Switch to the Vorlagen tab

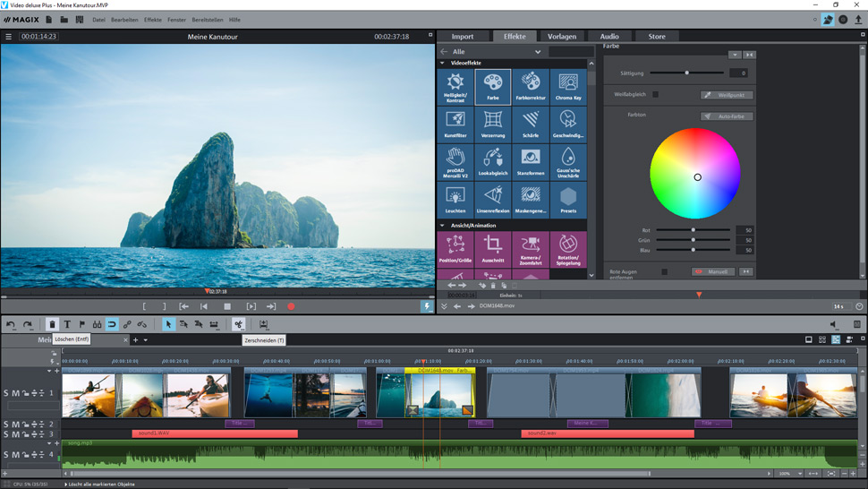(x=562, y=37)
